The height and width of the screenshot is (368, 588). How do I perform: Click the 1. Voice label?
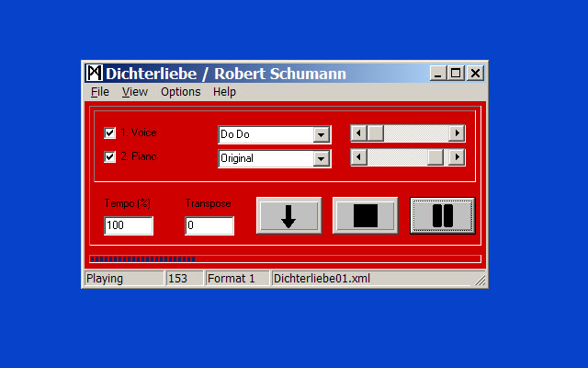(x=139, y=132)
